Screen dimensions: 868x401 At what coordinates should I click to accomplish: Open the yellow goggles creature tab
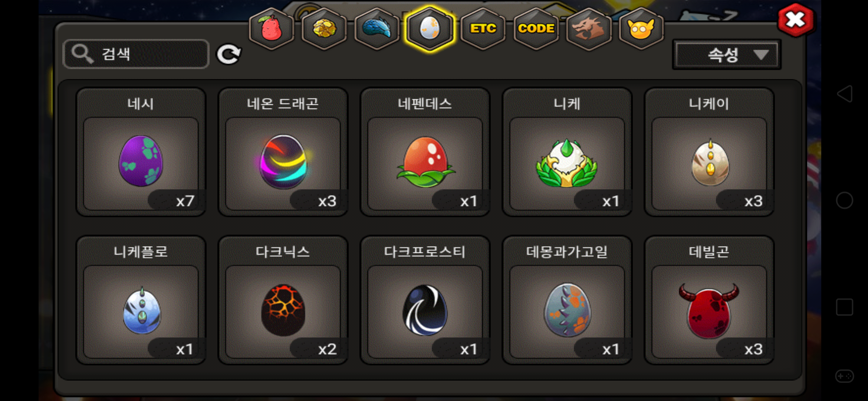[641, 29]
